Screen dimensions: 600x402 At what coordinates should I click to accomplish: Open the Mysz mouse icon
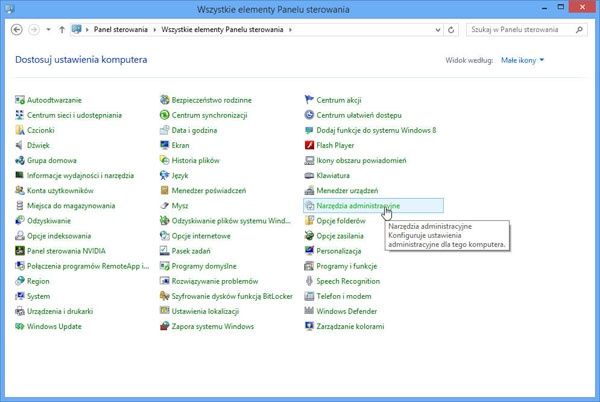click(x=165, y=206)
